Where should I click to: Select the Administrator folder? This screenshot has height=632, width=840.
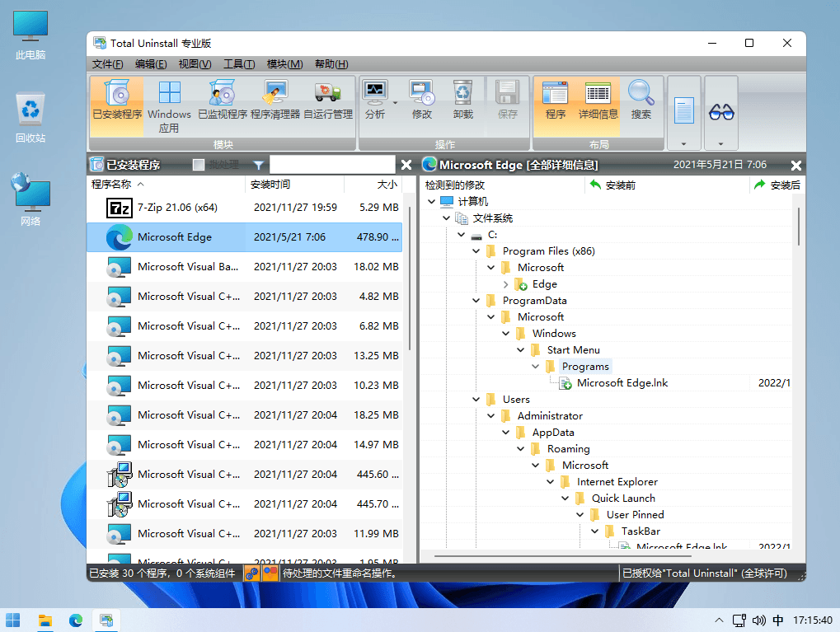(550, 415)
